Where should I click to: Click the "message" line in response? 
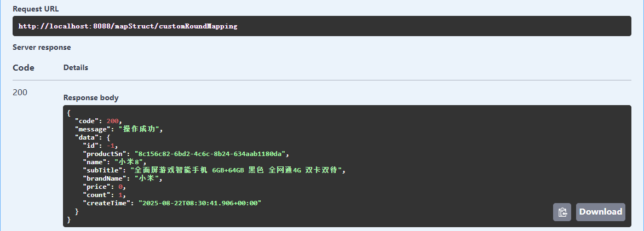coord(119,129)
